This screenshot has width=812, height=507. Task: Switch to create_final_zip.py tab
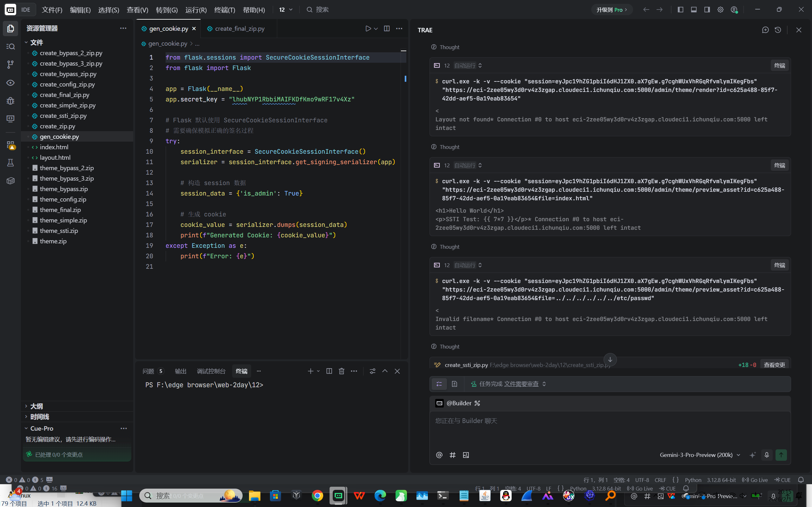click(239, 29)
